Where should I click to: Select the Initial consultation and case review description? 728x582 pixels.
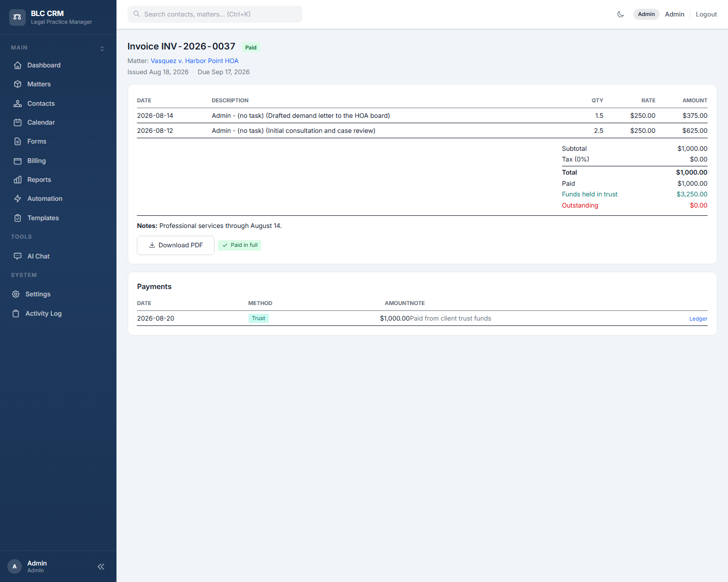click(294, 130)
